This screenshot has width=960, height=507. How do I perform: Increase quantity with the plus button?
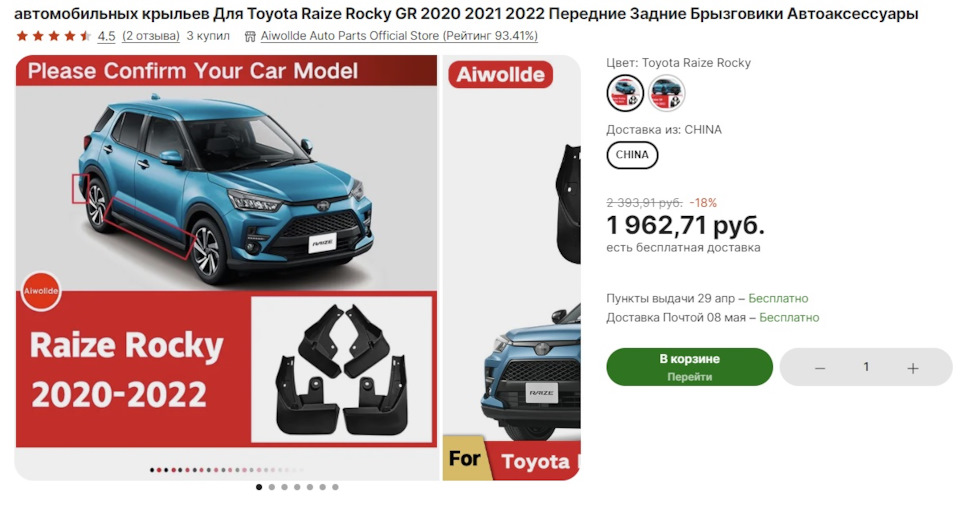click(912, 368)
